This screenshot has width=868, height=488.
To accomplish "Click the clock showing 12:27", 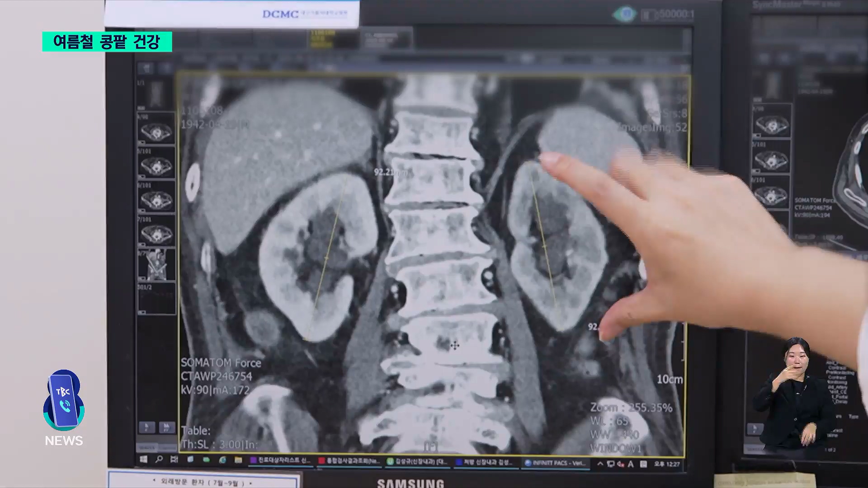I will pyautogui.click(x=667, y=464).
